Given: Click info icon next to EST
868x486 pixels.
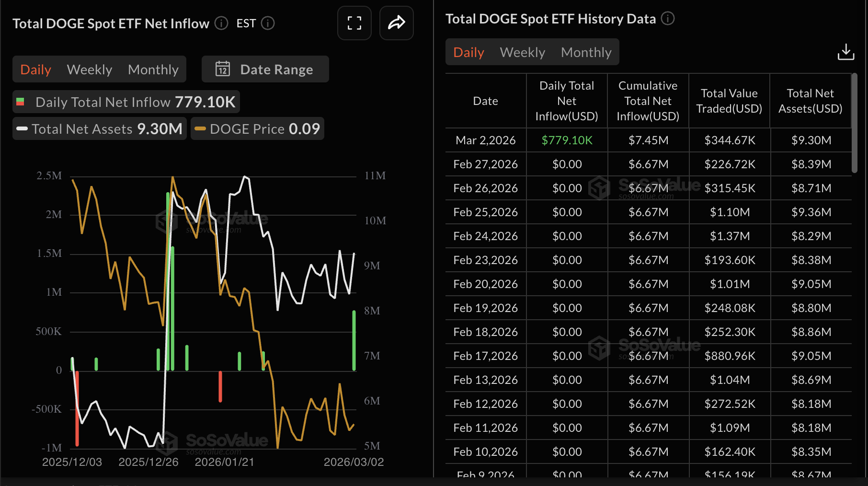Looking at the screenshot, I should 268,23.
